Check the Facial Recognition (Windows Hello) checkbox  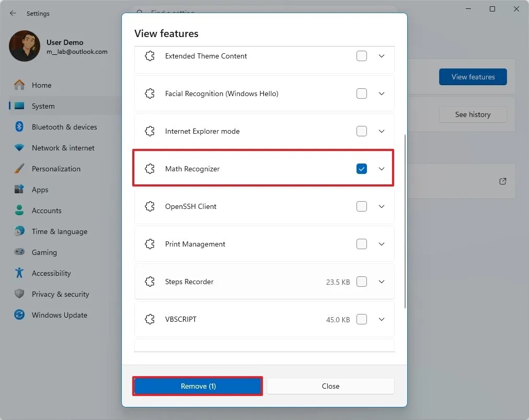pos(361,94)
